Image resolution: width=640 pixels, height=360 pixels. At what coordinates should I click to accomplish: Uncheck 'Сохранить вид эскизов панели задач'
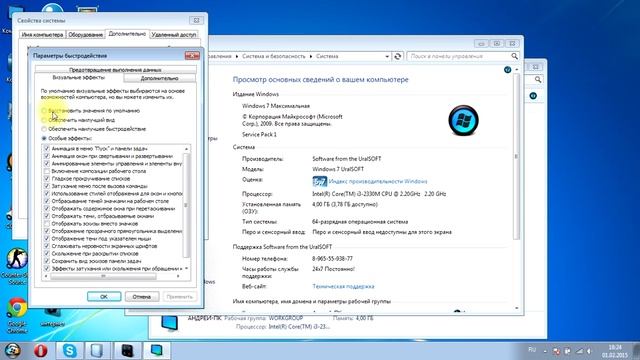[47, 260]
